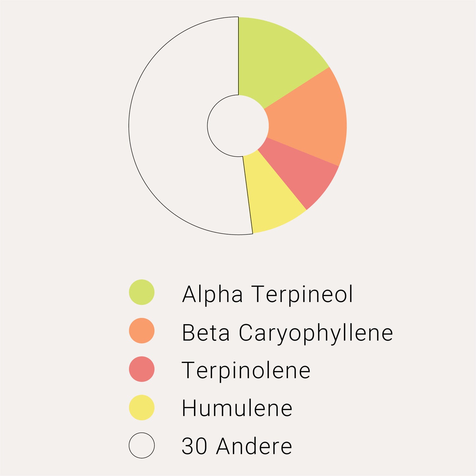Click the word Terpineol in legend

(302, 294)
